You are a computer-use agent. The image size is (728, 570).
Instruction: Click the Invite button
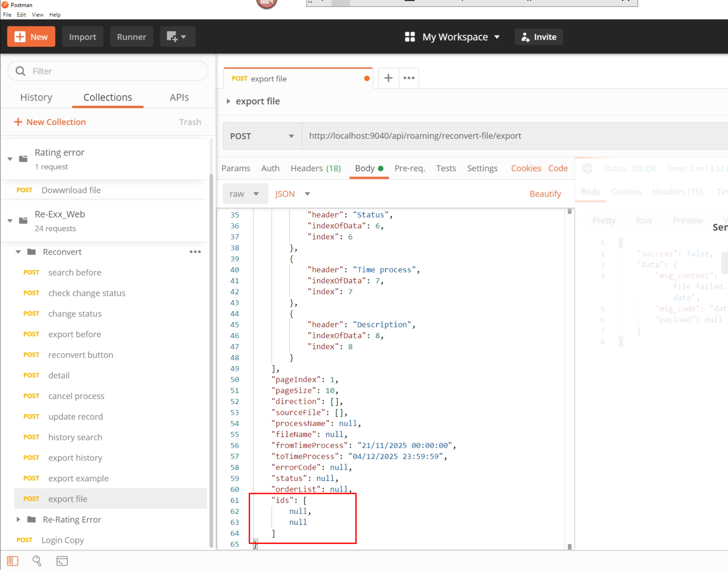539,37
